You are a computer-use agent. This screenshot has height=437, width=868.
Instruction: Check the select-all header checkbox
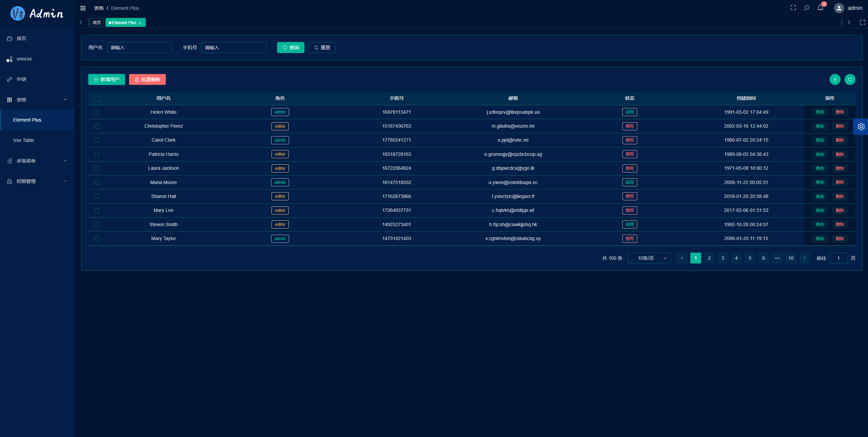97,98
